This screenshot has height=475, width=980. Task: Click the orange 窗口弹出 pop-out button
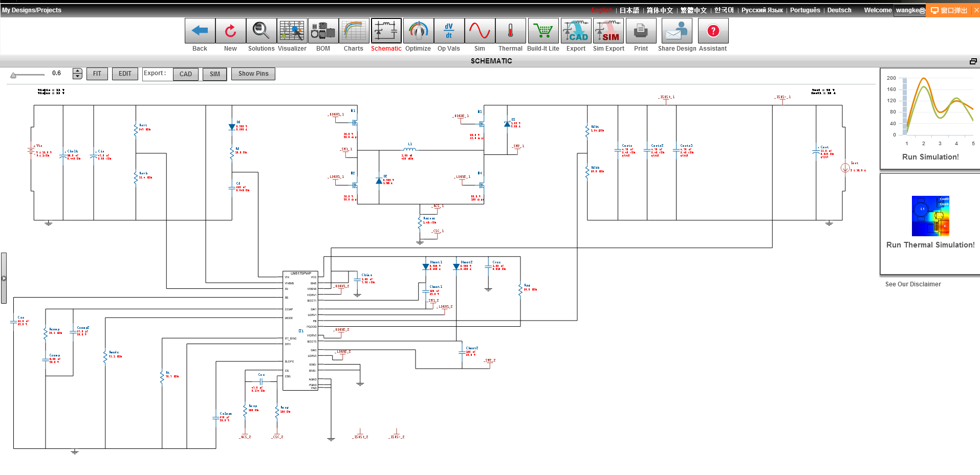tap(949, 10)
